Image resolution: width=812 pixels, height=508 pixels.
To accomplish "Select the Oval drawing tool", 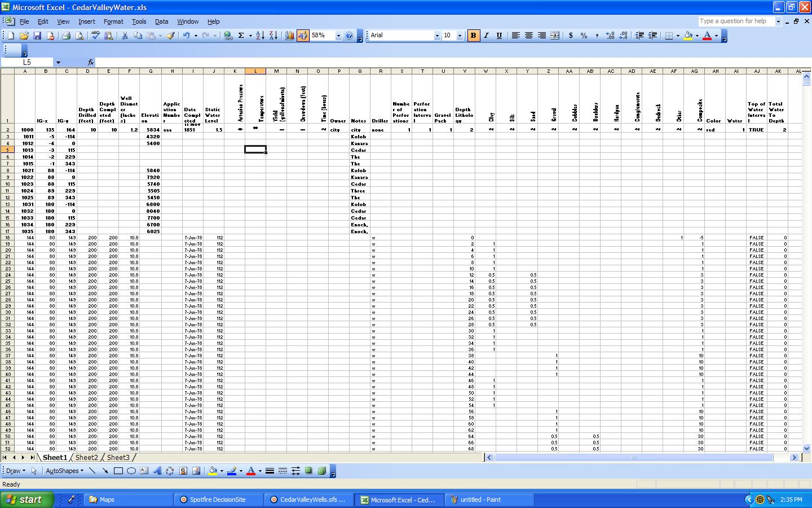I will pyautogui.click(x=131, y=471).
